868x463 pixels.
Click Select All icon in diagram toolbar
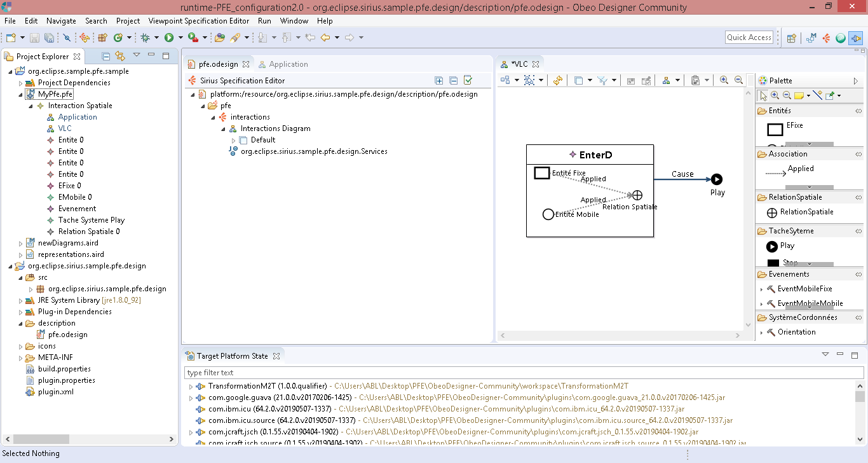[529, 80]
